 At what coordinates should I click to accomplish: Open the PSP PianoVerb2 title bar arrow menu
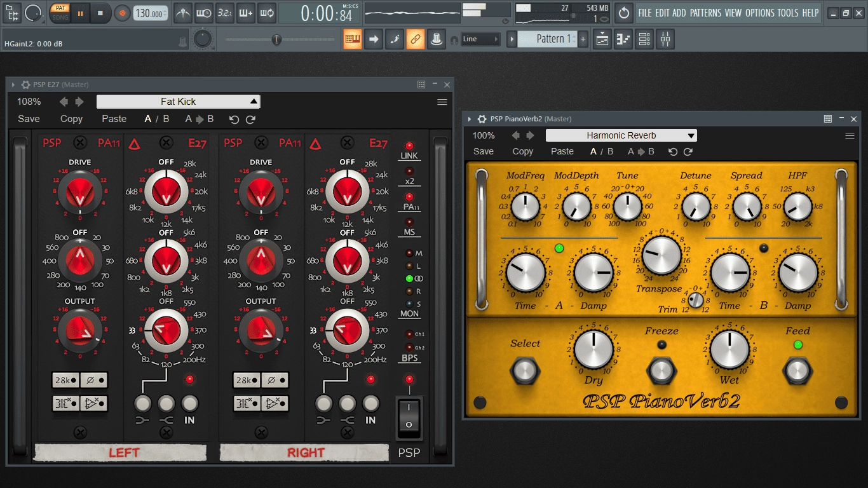[x=470, y=119]
